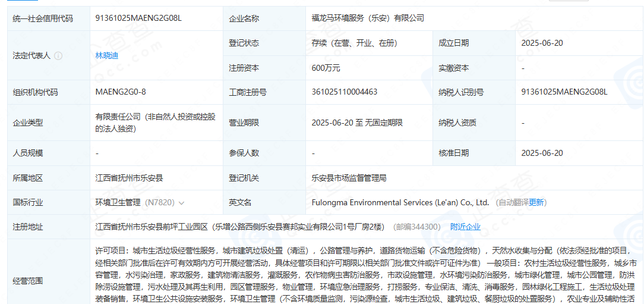Click 更新 link next to English name

(536, 202)
